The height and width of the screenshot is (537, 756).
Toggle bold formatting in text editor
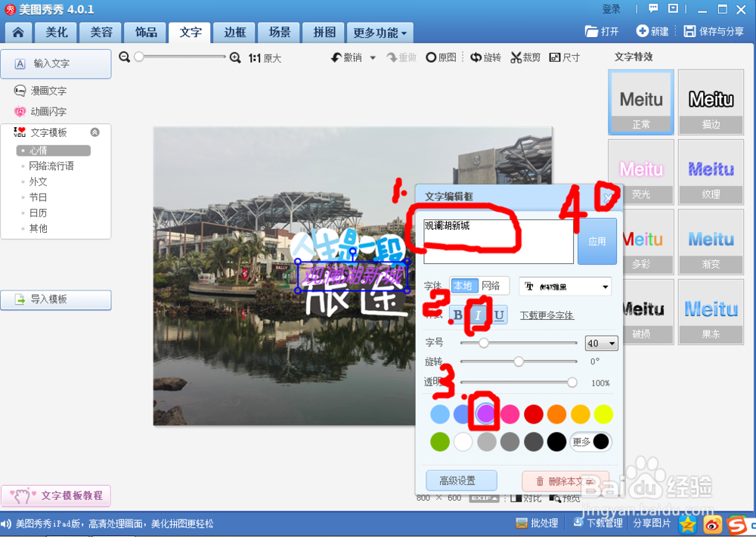tap(460, 314)
